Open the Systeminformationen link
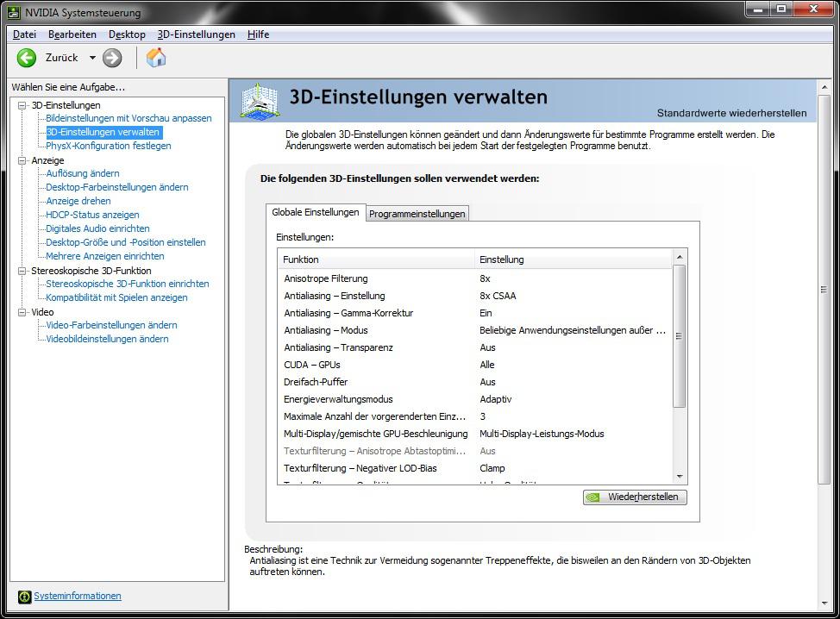The width and height of the screenshot is (840, 619). pos(78,596)
